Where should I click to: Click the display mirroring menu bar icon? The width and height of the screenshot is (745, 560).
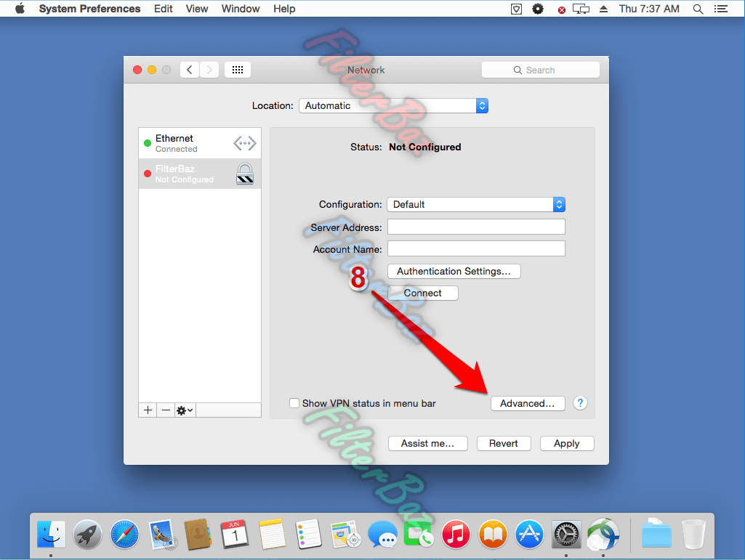pos(581,9)
